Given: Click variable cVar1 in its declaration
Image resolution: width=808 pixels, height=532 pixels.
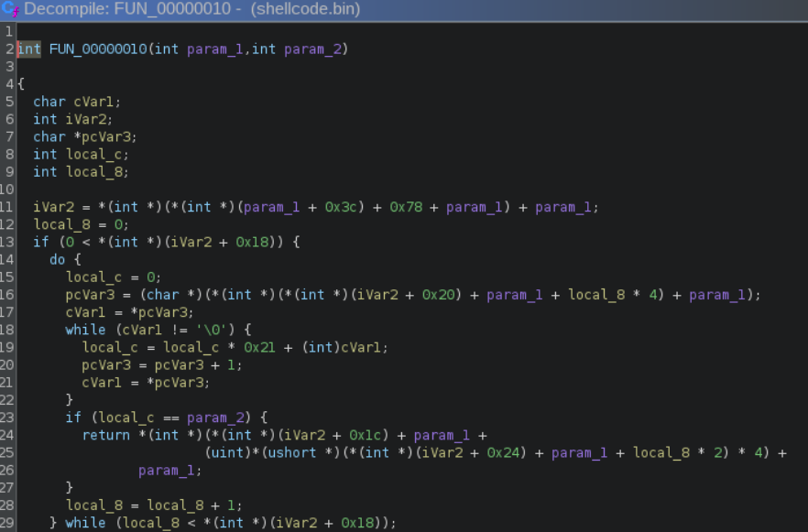Looking at the screenshot, I should pos(93,102).
